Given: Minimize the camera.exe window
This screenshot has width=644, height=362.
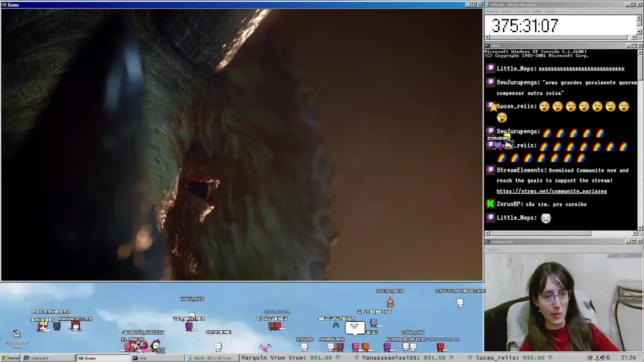Looking at the screenshot, I should (628, 242).
